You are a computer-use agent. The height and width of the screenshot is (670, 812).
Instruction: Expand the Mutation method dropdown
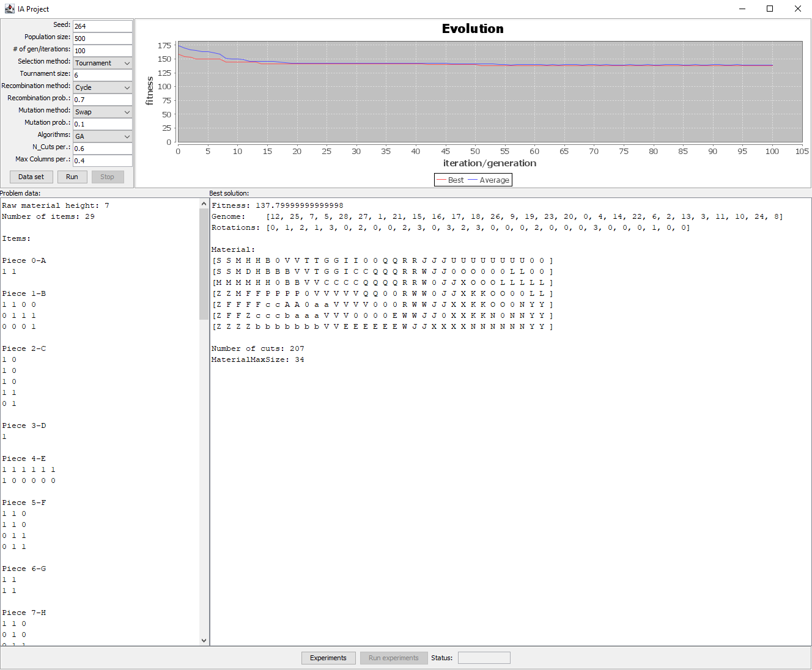click(103, 111)
